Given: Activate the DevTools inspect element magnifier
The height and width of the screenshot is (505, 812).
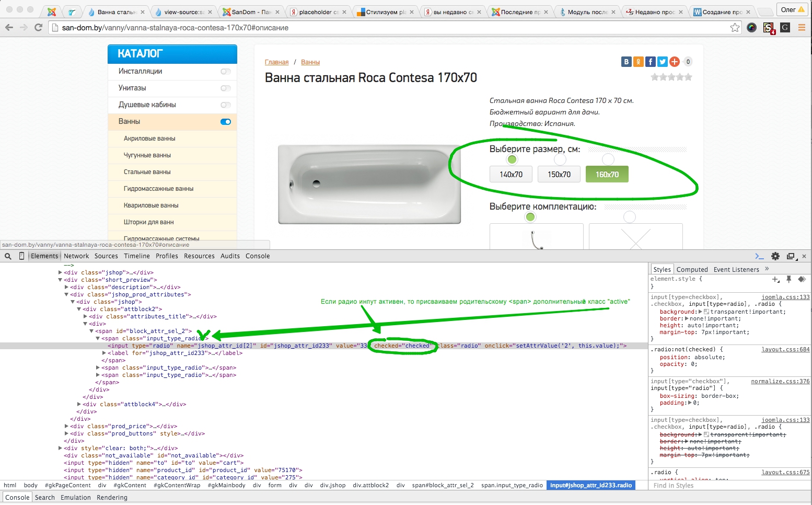Looking at the screenshot, I should (8, 256).
